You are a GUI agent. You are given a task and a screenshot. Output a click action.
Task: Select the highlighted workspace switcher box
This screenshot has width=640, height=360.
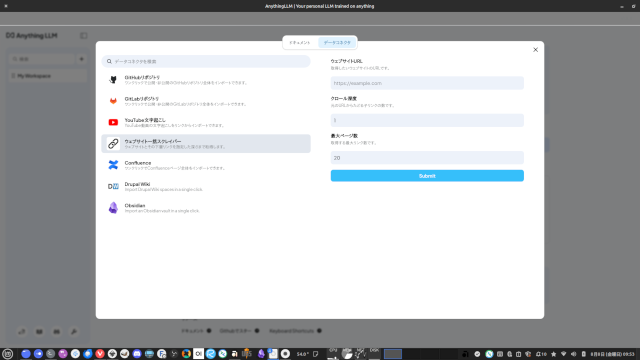(393, 354)
